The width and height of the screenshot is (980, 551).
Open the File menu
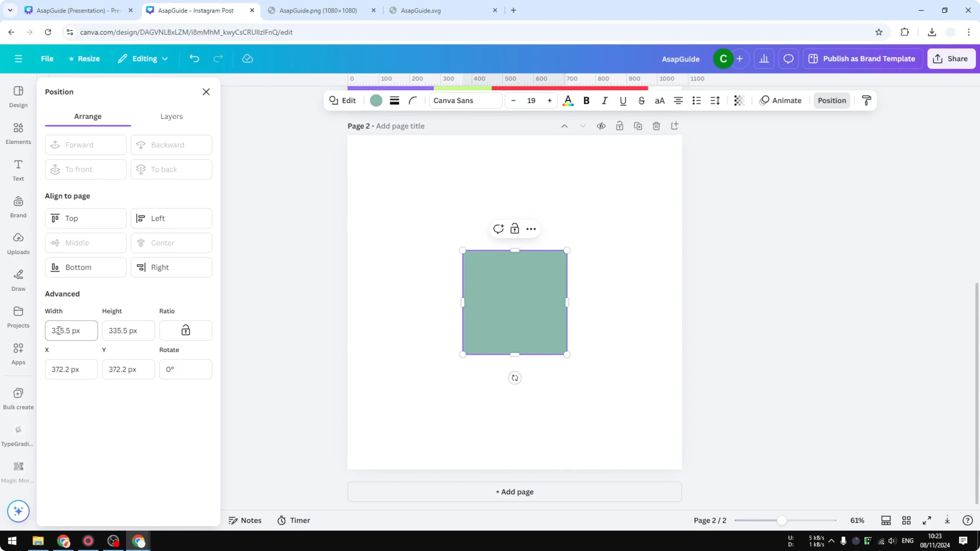tap(47, 59)
